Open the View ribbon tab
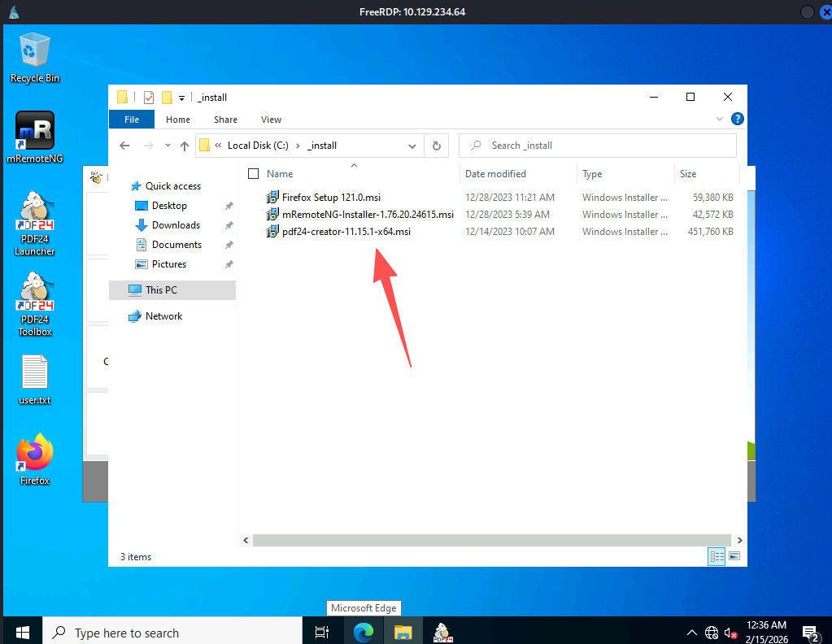 point(271,120)
